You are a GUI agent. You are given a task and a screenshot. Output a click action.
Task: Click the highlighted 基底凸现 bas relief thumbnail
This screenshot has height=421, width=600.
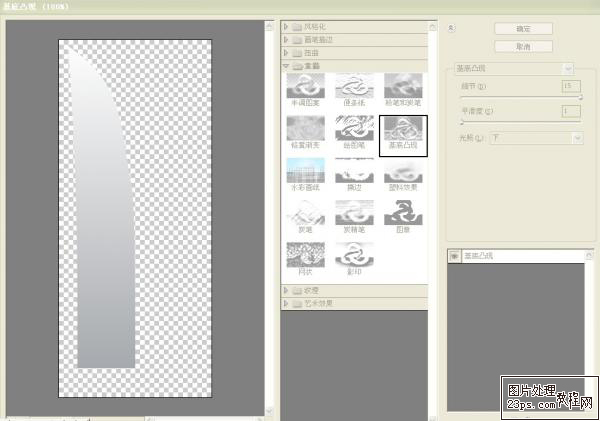pos(403,136)
